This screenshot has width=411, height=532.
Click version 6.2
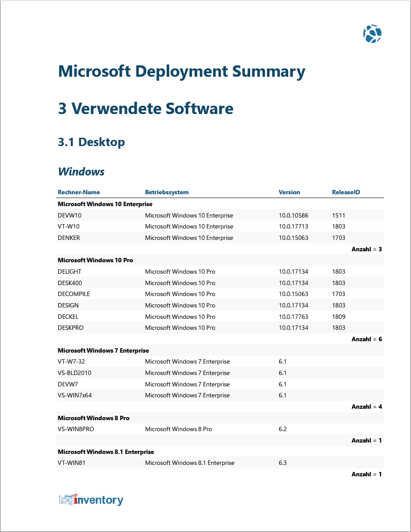pyautogui.click(x=283, y=429)
